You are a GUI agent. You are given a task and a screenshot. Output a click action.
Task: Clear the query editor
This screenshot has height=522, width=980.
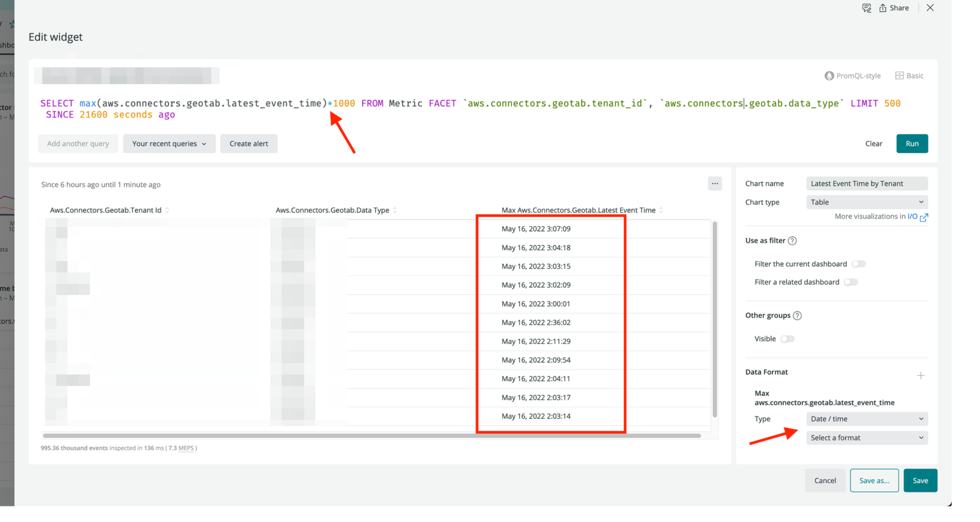pyautogui.click(x=873, y=143)
